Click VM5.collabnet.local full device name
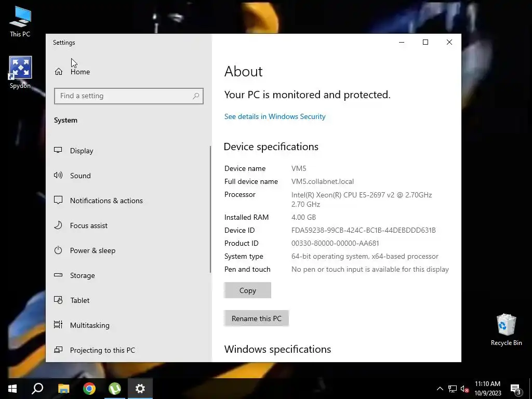 pyautogui.click(x=322, y=181)
